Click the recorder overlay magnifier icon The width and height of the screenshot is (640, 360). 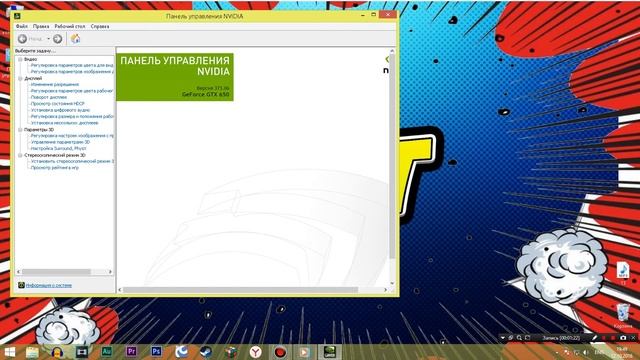coord(519,338)
